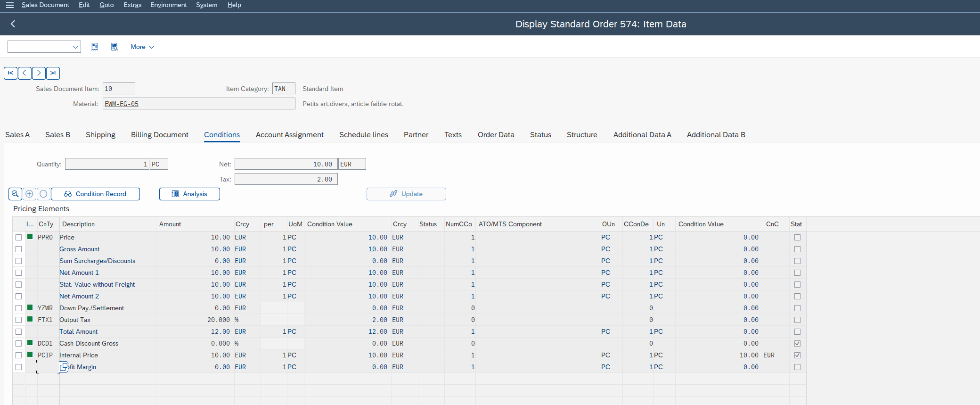Image resolution: width=980 pixels, height=405 pixels.
Task: Expand the More toolbar menu
Action: pos(142,47)
